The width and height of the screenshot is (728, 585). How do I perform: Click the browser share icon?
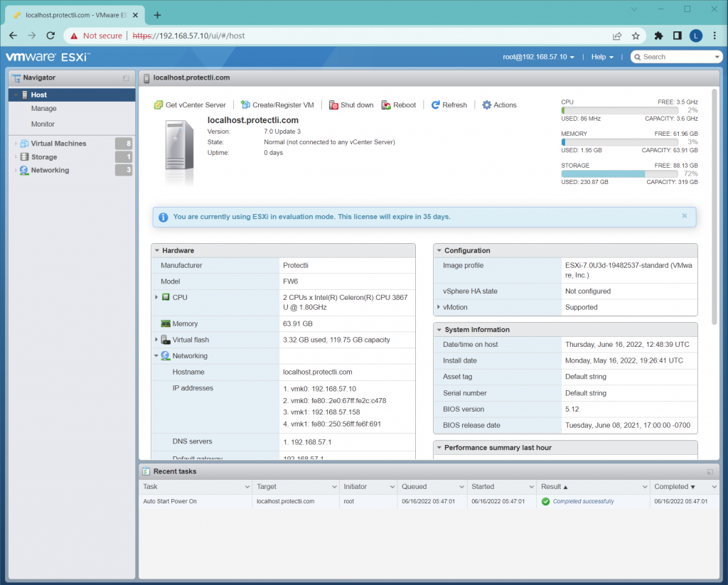pos(617,36)
